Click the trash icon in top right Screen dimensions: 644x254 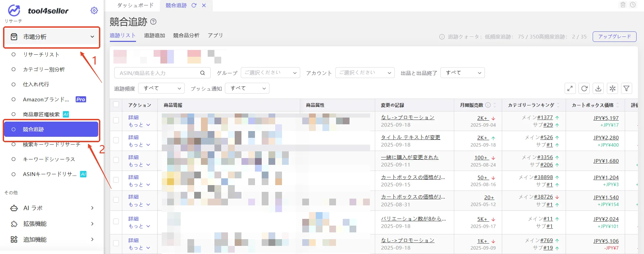(x=623, y=5)
